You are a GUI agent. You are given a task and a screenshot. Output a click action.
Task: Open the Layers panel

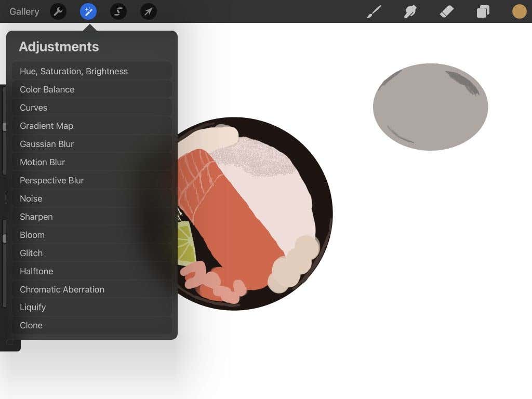click(483, 11)
